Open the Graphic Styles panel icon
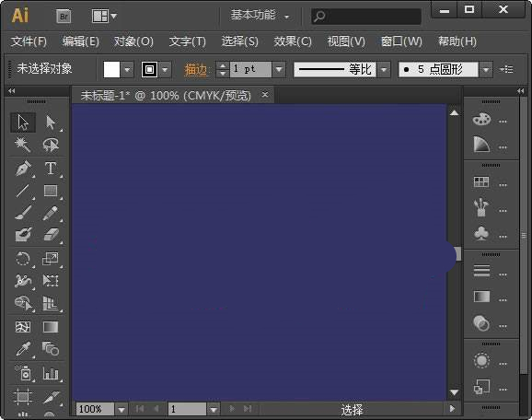This screenshot has height=420, width=532. click(x=481, y=387)
